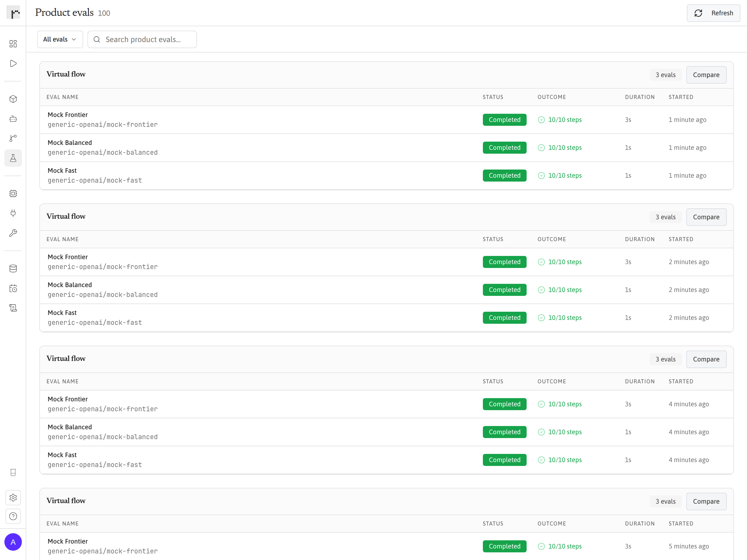
Task: Click 10/10 steps for 5 minutes ago Mock Frontier
Action: (x=565, y=546)
